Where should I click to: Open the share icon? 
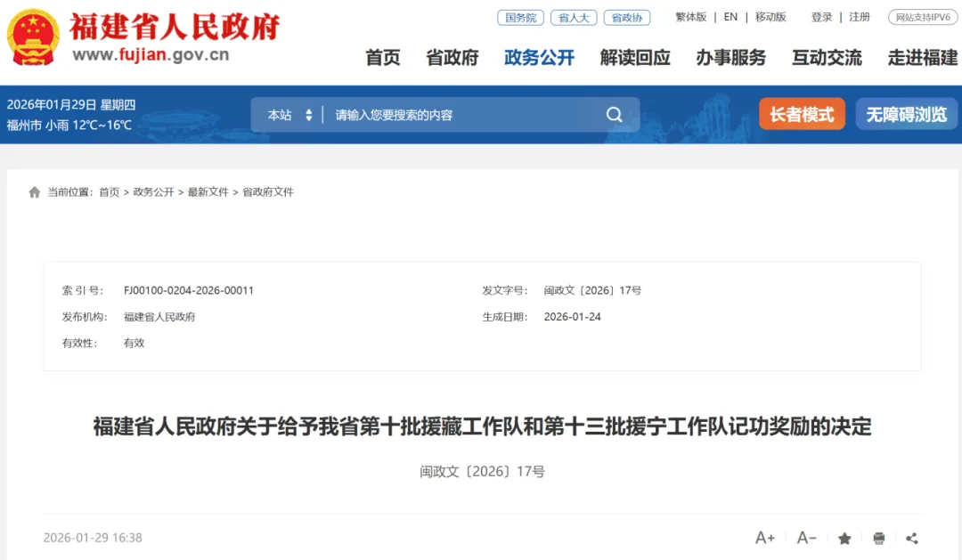(911, 538)
